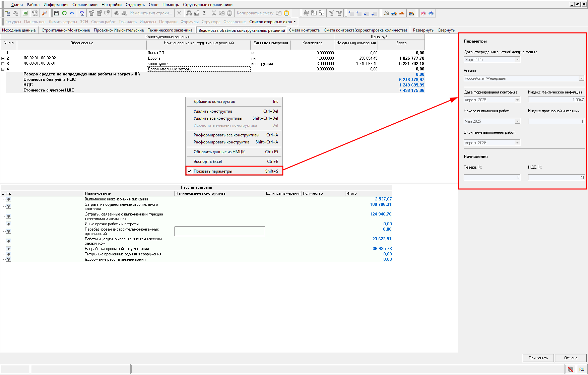Click the Save diskette icon
The height and width of the screenshot is (375, 588).
[56, 13]
